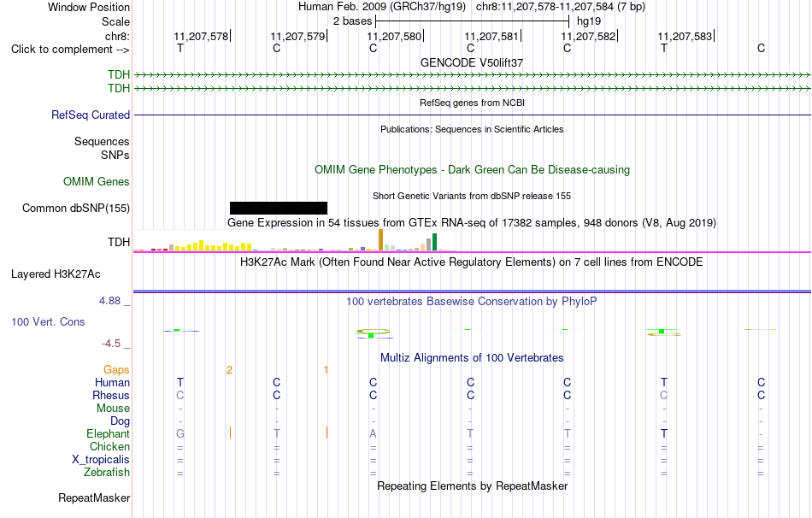
Task: Click the 11,207,578 ruler position
Action: click(x=201, y=36)
